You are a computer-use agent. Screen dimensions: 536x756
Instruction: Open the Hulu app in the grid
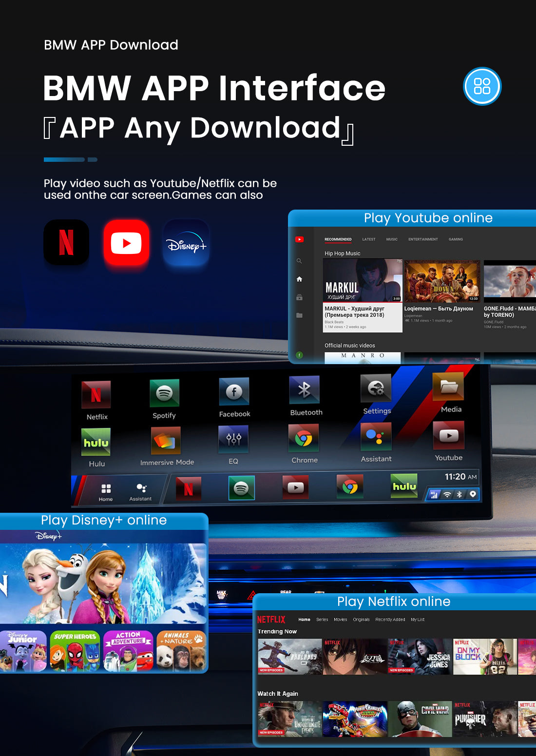click(96, 443)
